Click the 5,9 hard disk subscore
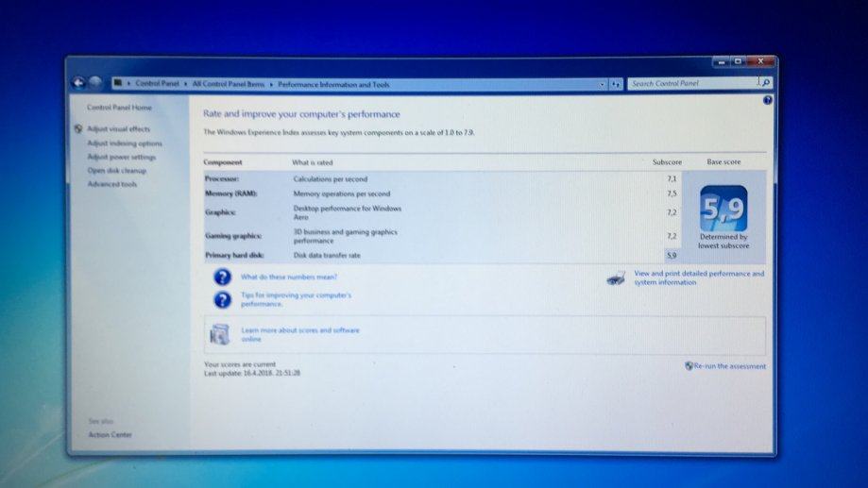 point(672,255)
